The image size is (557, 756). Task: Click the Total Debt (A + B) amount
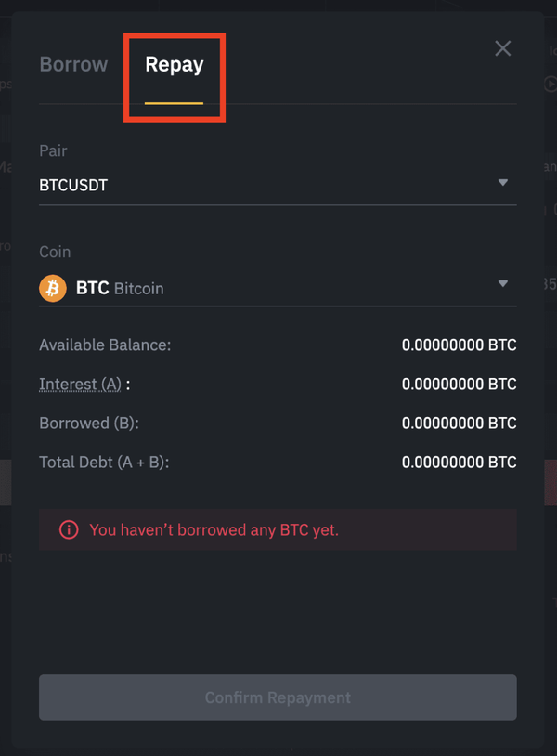[459, 462]
